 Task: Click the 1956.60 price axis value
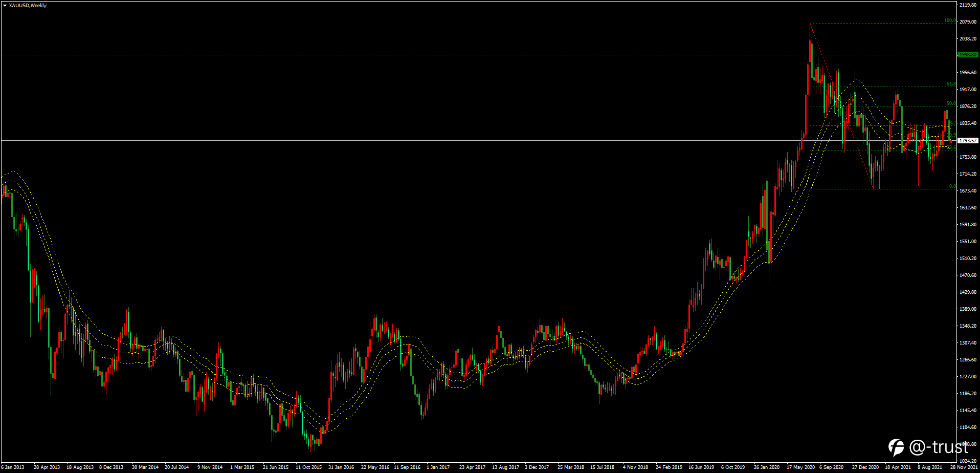969,73
